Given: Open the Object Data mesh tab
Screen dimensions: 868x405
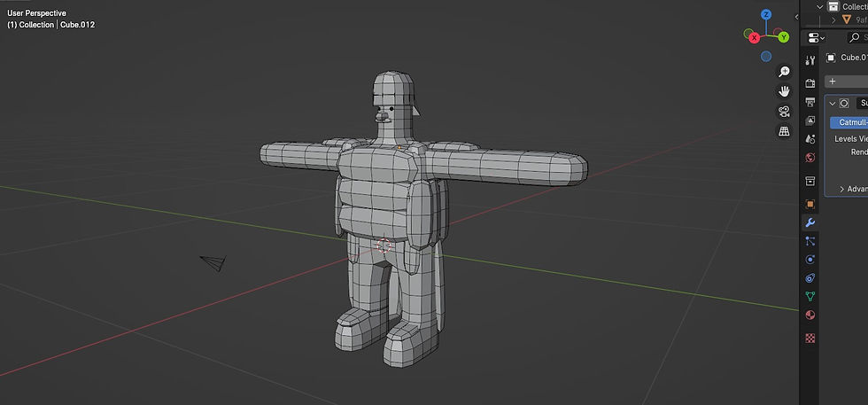Looking at the screenshot, I should 810,296.
